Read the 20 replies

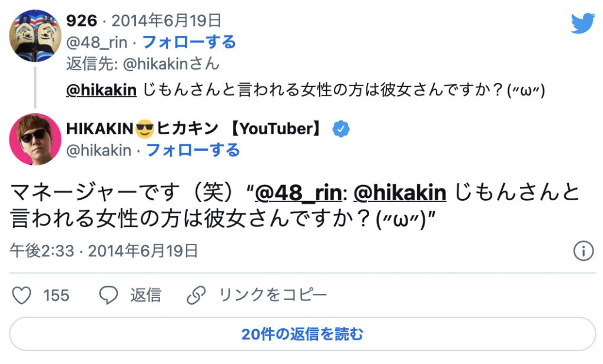click(302, 335)
